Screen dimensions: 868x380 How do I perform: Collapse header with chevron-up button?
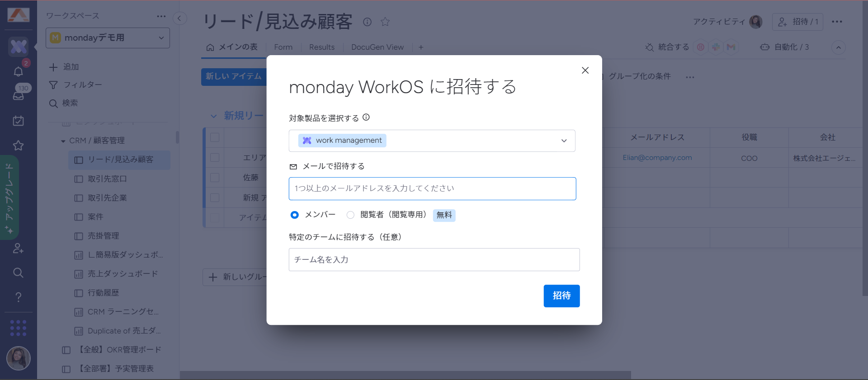coord(839,47)
